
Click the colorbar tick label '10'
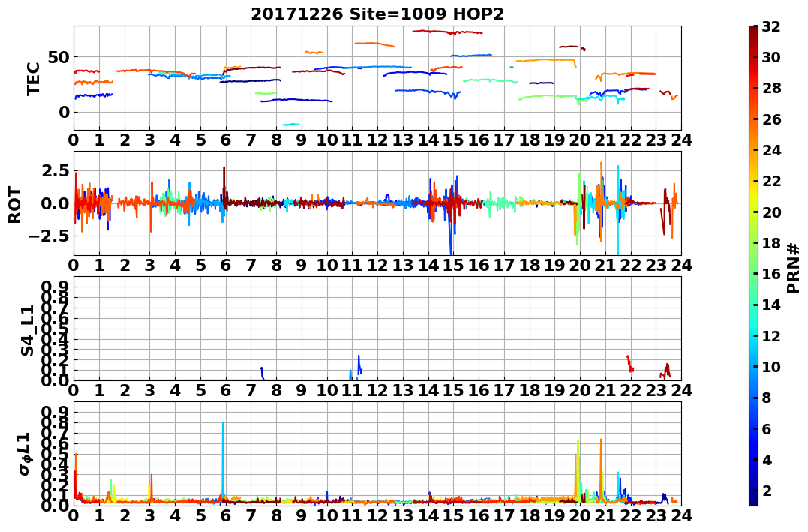771,366
